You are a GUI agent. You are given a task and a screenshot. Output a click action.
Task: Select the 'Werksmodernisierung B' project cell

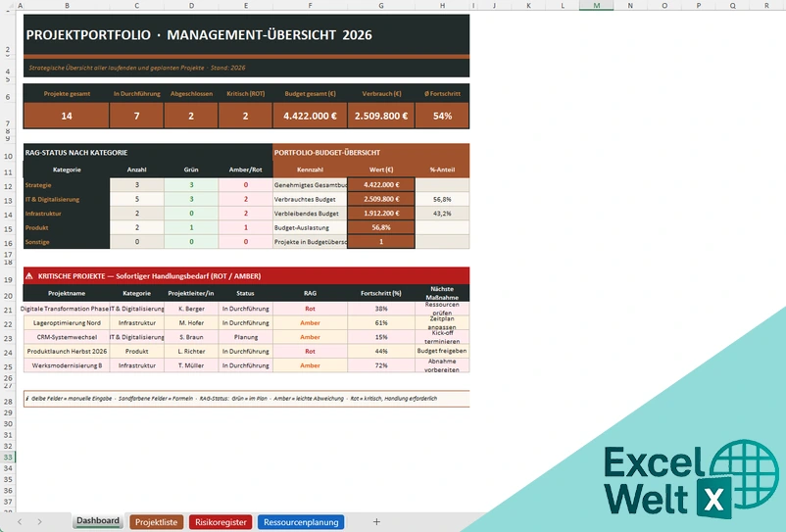click(67, 365)
